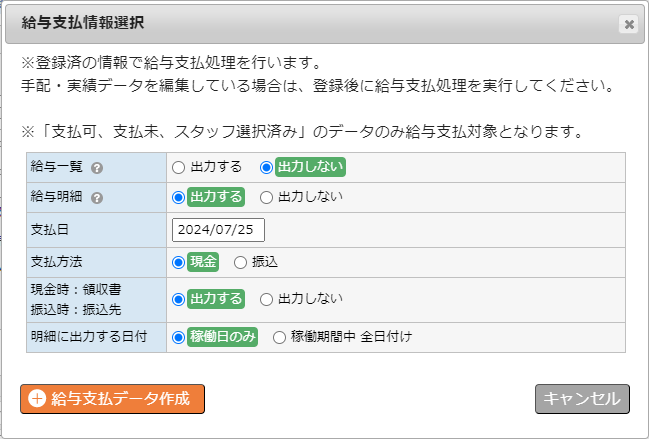Select 出力しない for 領収書/振込先
This screenshot has height=439, width=649.
pyautogui.click(x=266, y=300)
